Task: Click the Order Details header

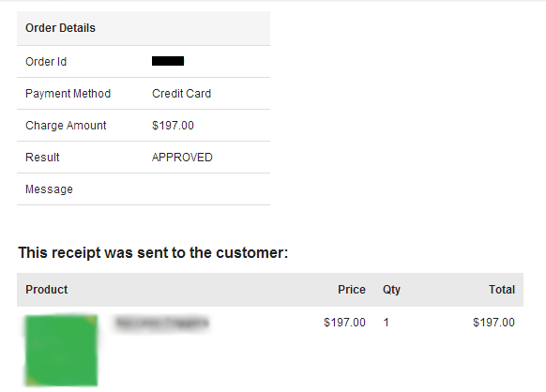Action: 60,28
